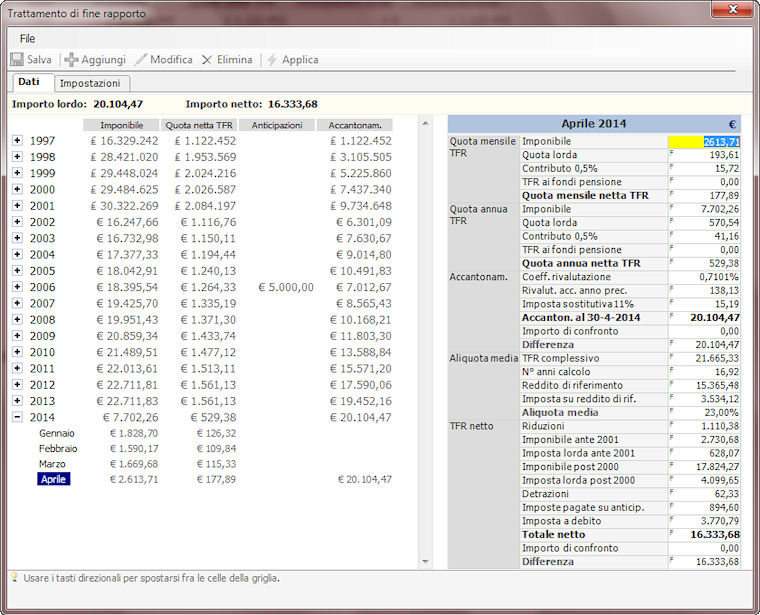Viewport: 760px width, 615px height.
Task: Click Salva text in toolbar
Action: pyautogui.click(x=39, y=60)
